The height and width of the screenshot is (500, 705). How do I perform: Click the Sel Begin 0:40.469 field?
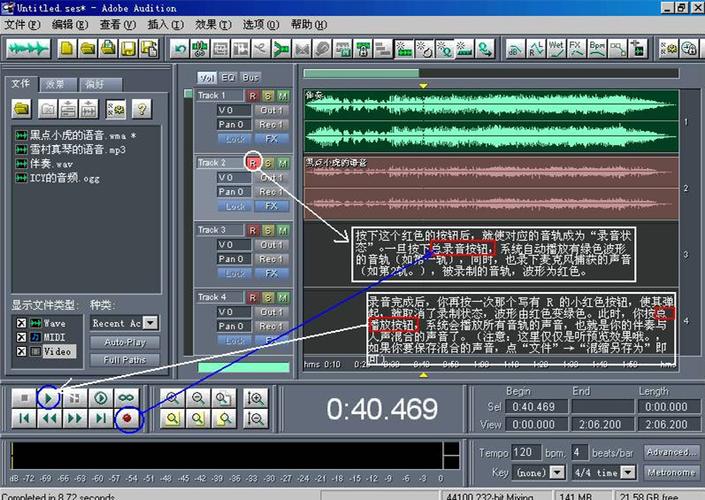click(537, 406)
